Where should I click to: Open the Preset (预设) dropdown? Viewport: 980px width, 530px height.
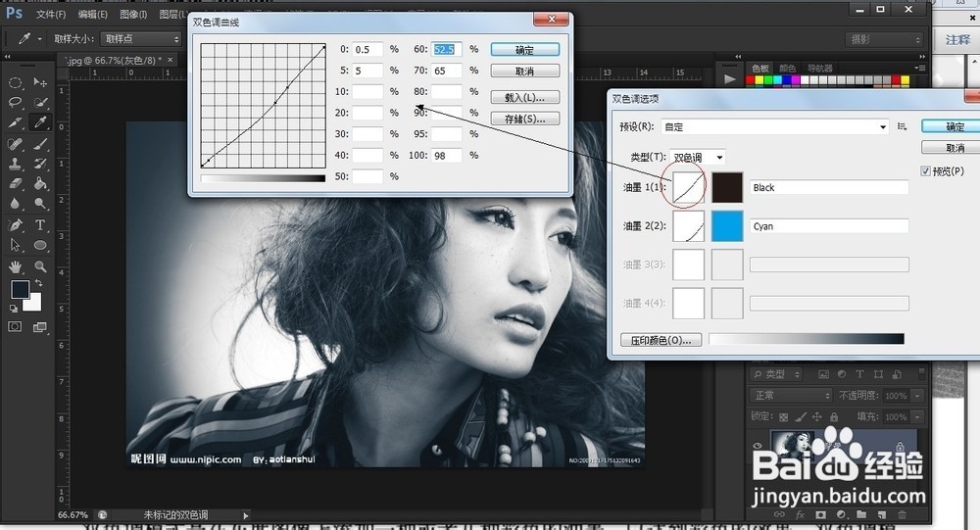coord(775,127)
